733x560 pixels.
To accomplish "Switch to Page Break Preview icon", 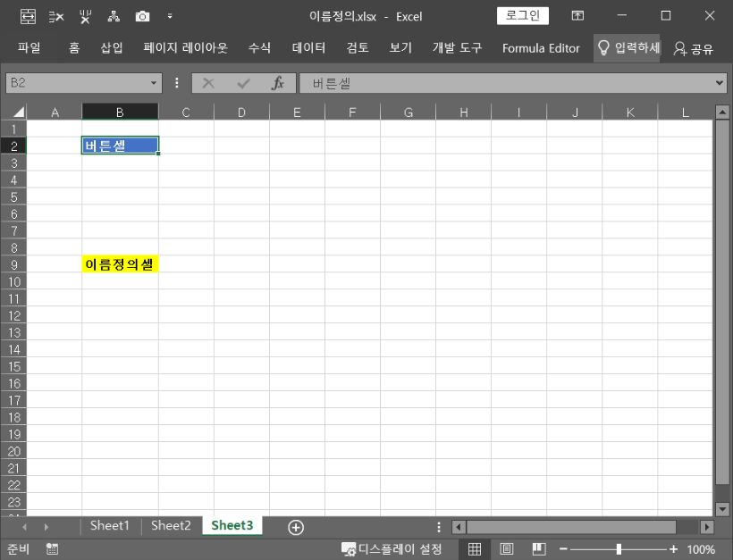I will [539, 549].
